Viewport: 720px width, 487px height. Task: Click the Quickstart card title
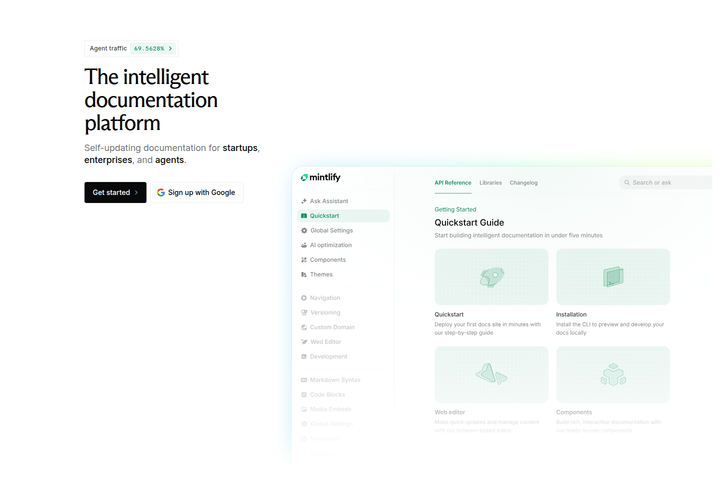click(449, 314)
